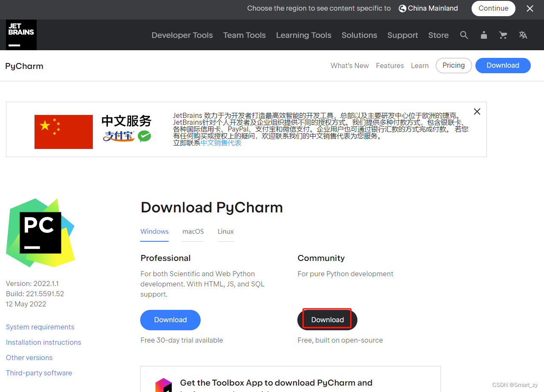Open the Solutions menu

click(x=359, y=35)
